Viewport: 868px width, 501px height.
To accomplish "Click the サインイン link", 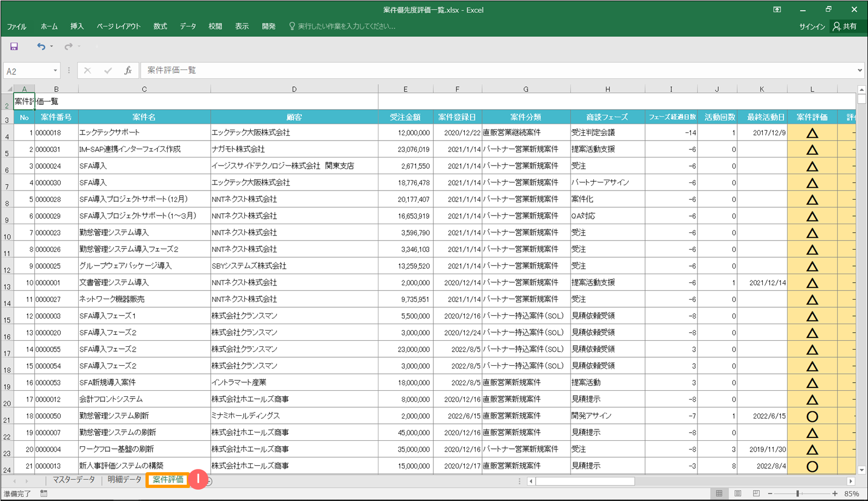I will pos(812,27).
